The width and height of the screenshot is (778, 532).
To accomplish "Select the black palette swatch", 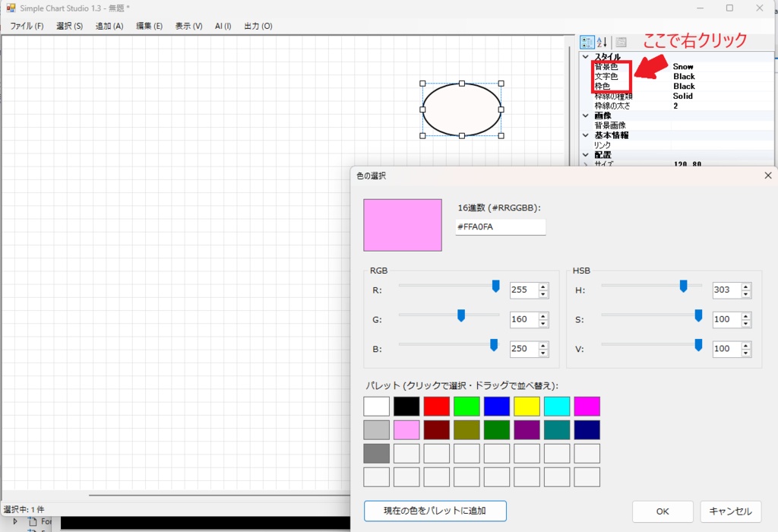I will click(406, 407).
